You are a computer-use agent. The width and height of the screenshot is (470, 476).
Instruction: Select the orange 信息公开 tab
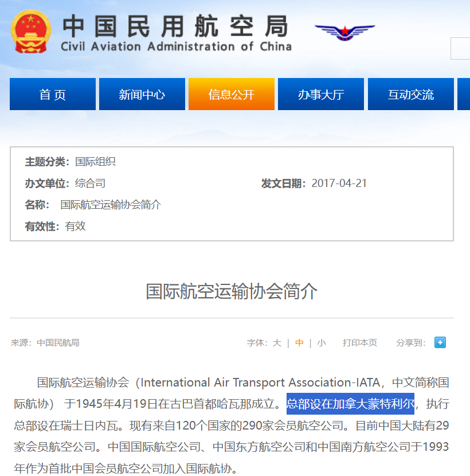232,95
